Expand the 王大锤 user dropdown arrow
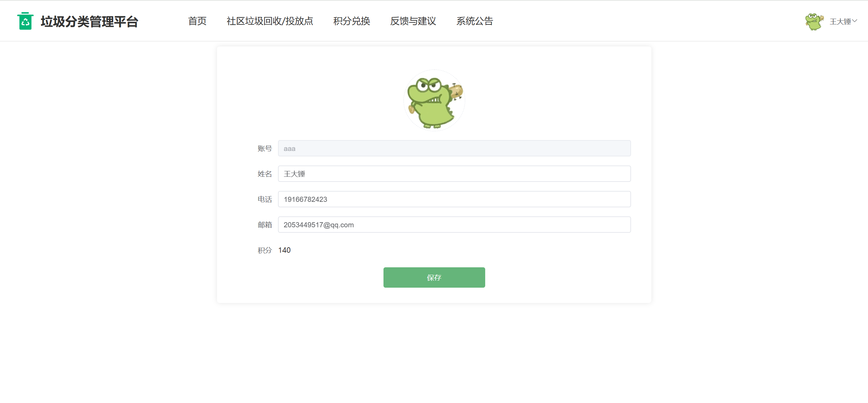Screen dimensions: 868x403 (855, 21)
